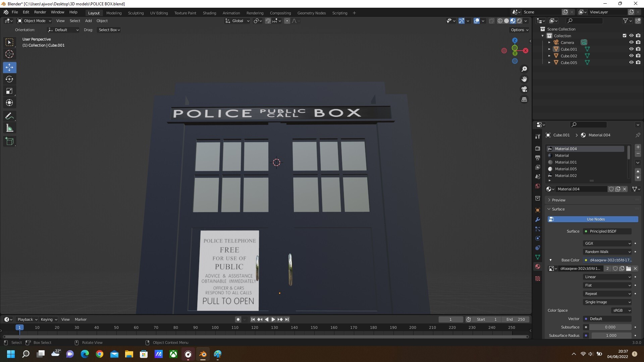Hide Cube.002 in the outliner
This screenshot has width=644, height=362.
click(x=632, y=56)
